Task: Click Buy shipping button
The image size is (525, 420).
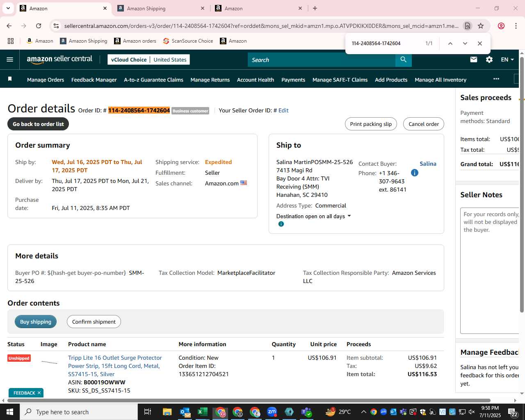Action: click(36, 322)
